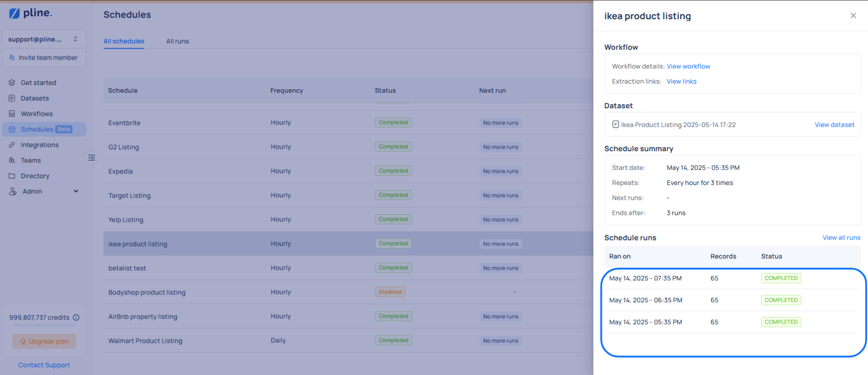The image size is (868, 375).
Task: Open the View workflow link
Action: (688, 66)
